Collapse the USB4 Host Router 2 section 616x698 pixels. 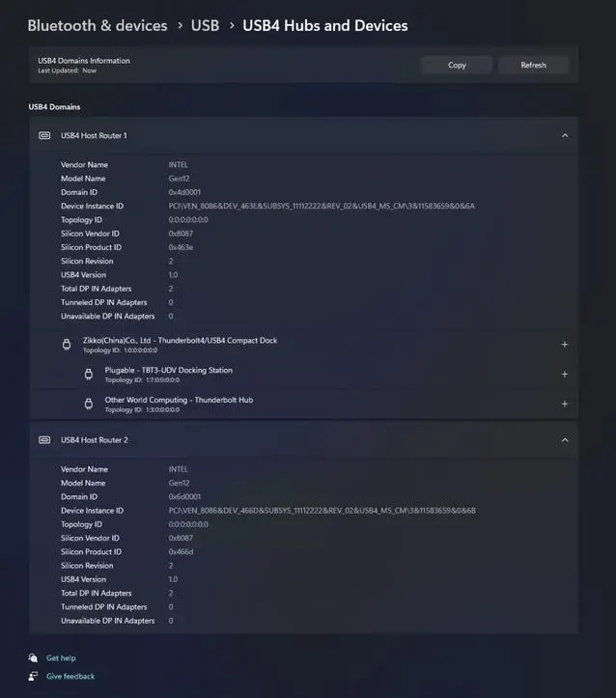(565, 440)
